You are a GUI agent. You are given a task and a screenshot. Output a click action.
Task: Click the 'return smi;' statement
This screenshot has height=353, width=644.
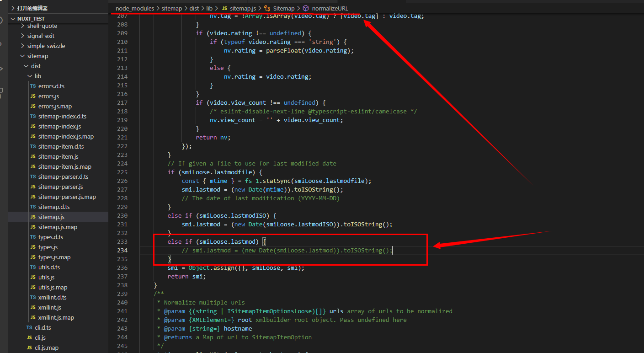point(187,277)
